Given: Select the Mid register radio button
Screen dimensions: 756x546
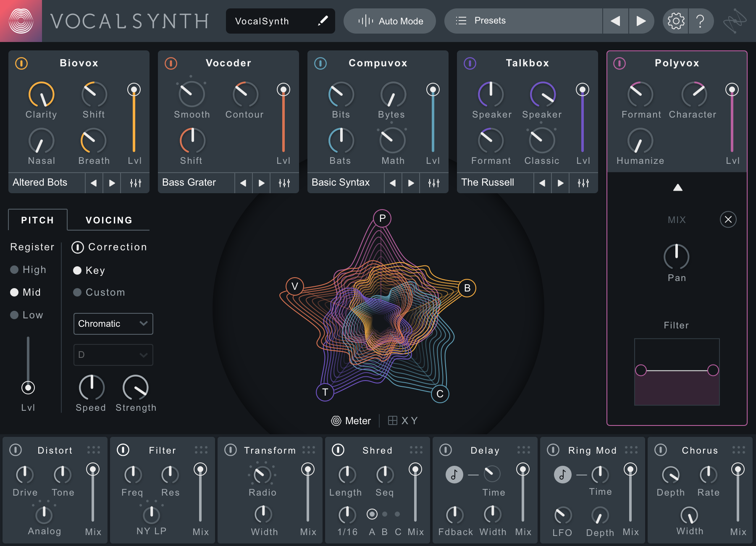Looking at the screenshot, I should 14,292.
